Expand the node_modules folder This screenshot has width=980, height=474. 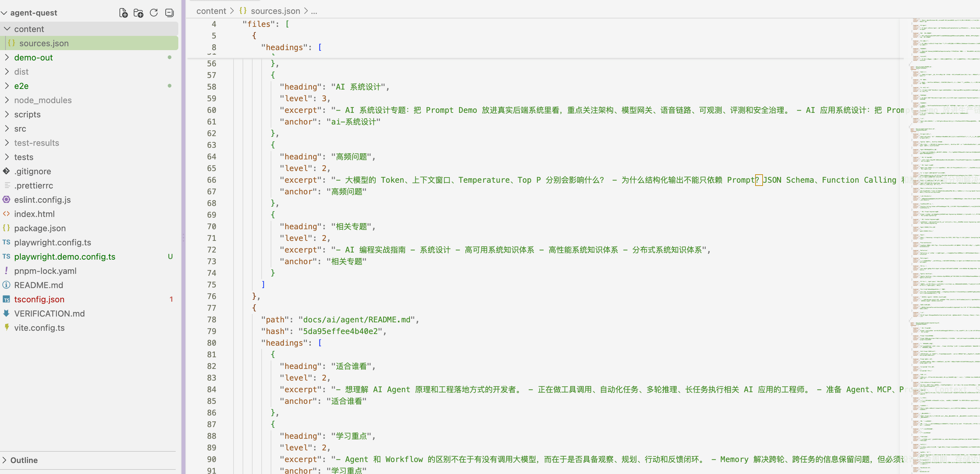click(7, 100)
